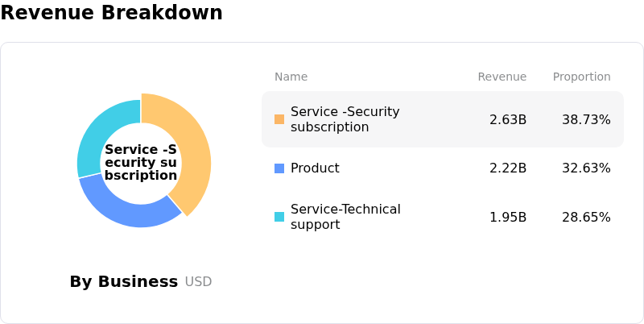
Task: Click the 38.73% proportion value
Action: (x=586, y=120)
